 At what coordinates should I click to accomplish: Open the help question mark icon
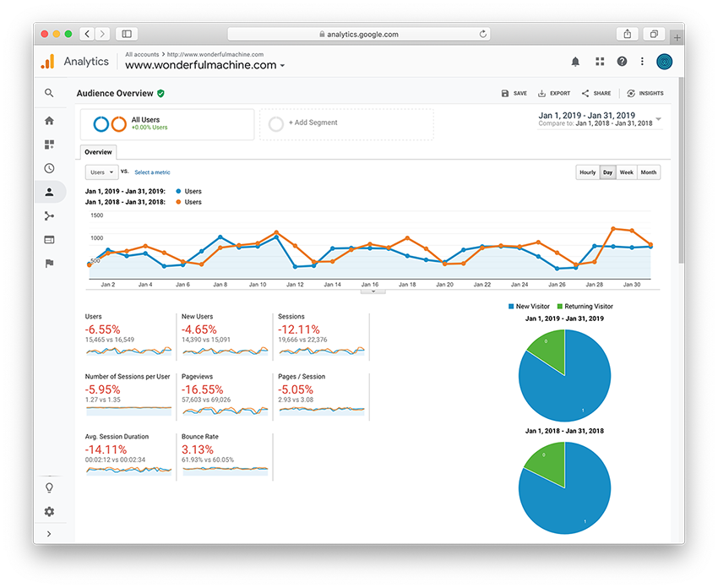(622, 62)
